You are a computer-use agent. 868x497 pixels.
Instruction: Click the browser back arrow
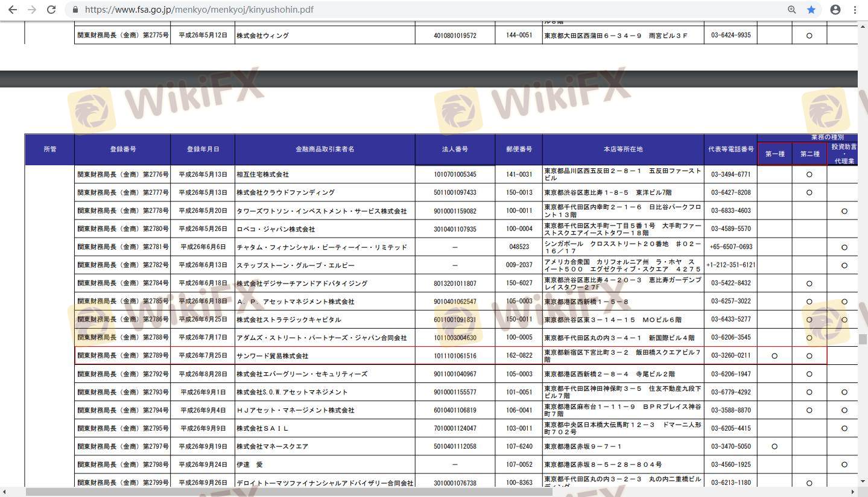click(x=12, y=10)
